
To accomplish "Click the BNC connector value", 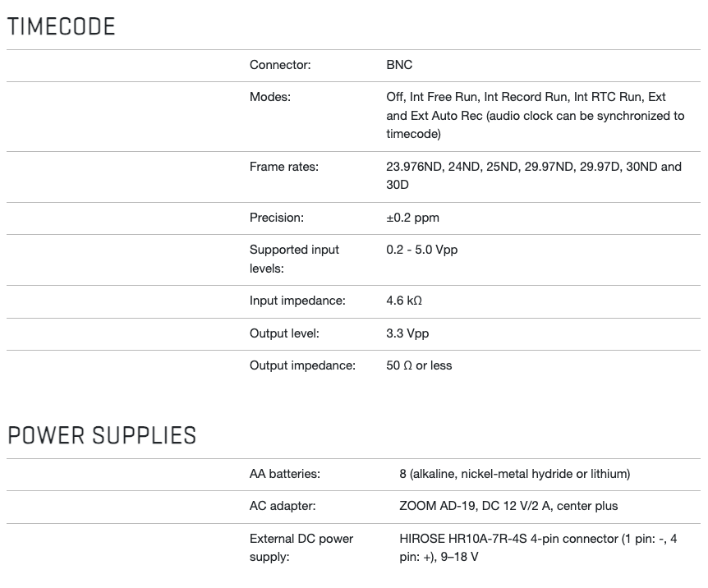I will pos(399,65).
